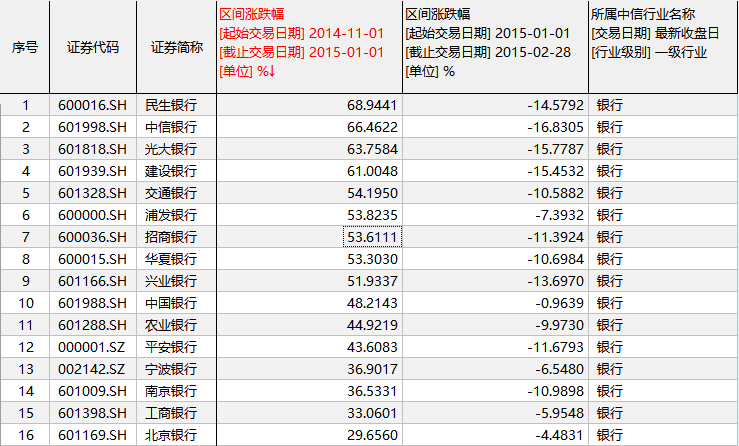Select value cell -7.3932
Viewport: 739px width, 446px height.
click(495, 215)
